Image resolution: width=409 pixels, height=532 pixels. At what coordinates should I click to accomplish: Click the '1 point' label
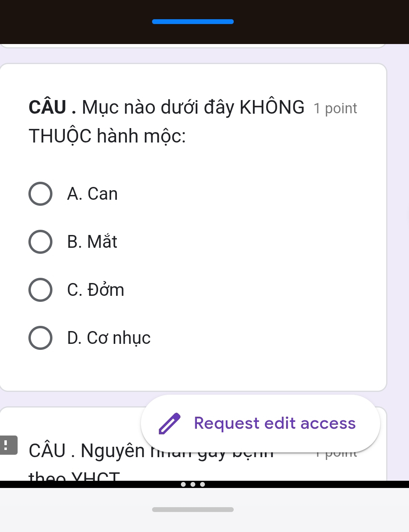[x=335, y=108]
